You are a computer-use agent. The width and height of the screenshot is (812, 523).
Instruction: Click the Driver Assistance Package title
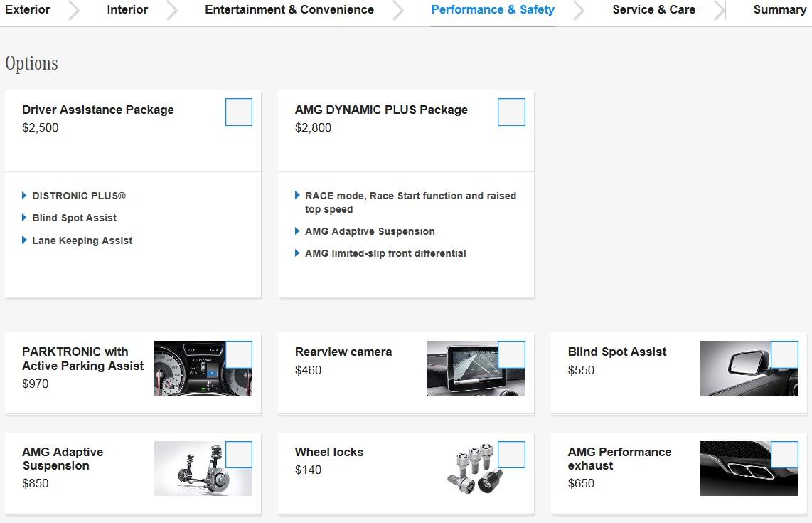coord(98,110)
